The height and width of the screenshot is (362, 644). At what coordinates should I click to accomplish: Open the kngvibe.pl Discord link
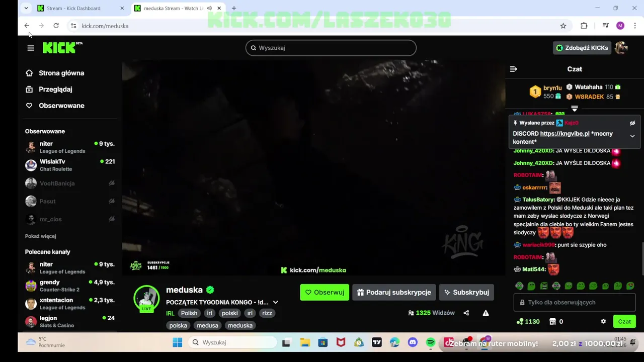click(x=565, y=134)
